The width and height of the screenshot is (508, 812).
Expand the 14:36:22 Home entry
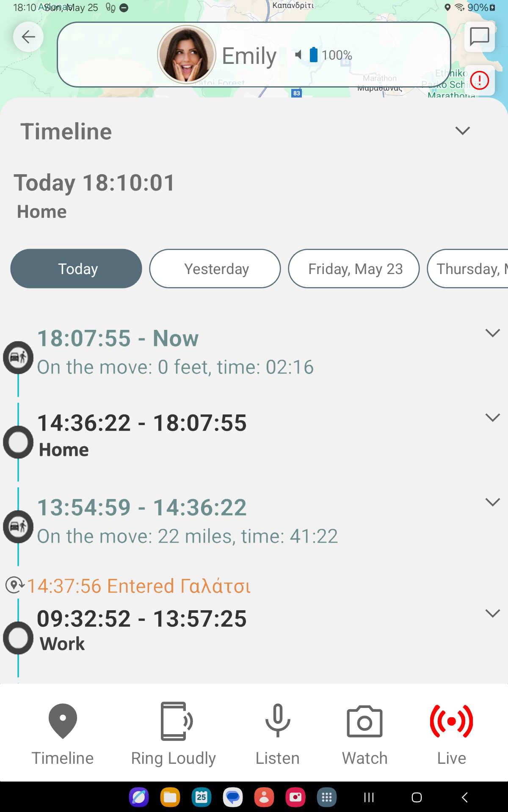tap(492, 417)
